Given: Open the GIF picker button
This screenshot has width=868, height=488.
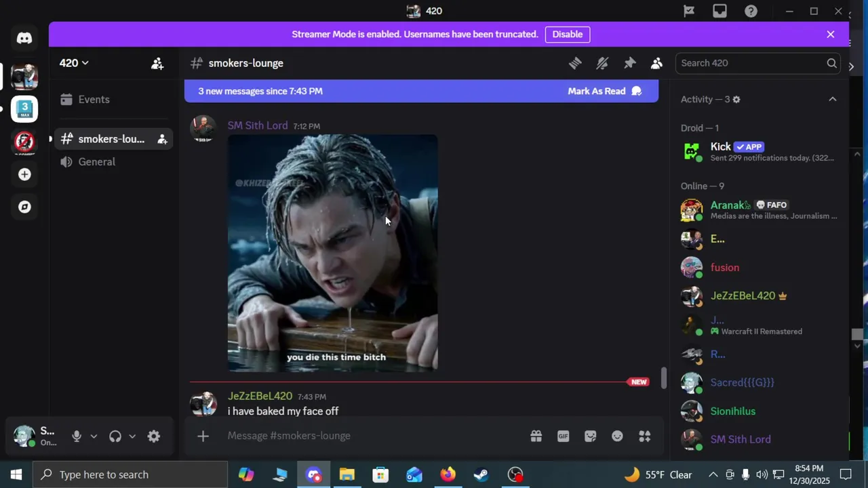Looking at the screenshot, I should (x=563, y=436).
